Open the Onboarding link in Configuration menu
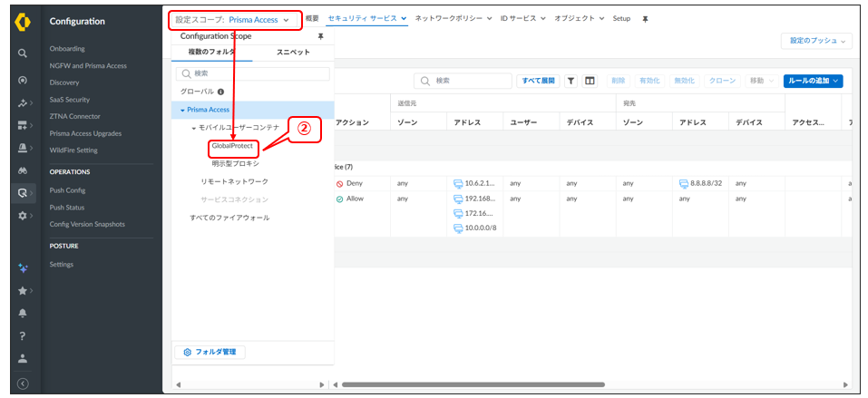The width and height of the screenshot is (868, 398). click(x=67, y=49)
